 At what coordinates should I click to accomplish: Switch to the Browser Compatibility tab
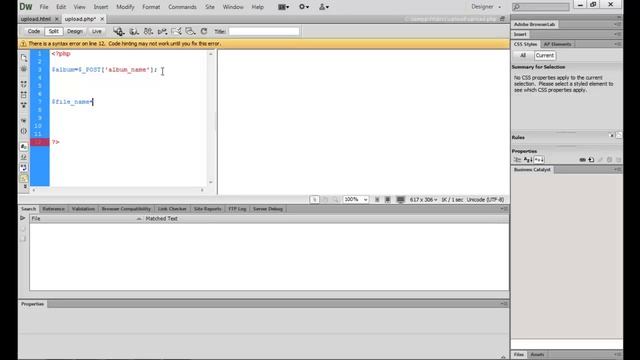coord(126,209)
